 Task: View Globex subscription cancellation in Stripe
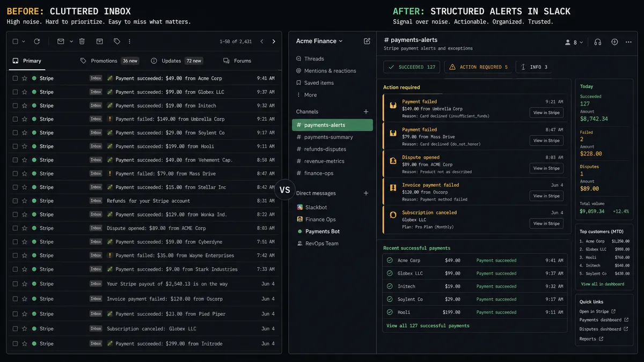coord(546,224)
